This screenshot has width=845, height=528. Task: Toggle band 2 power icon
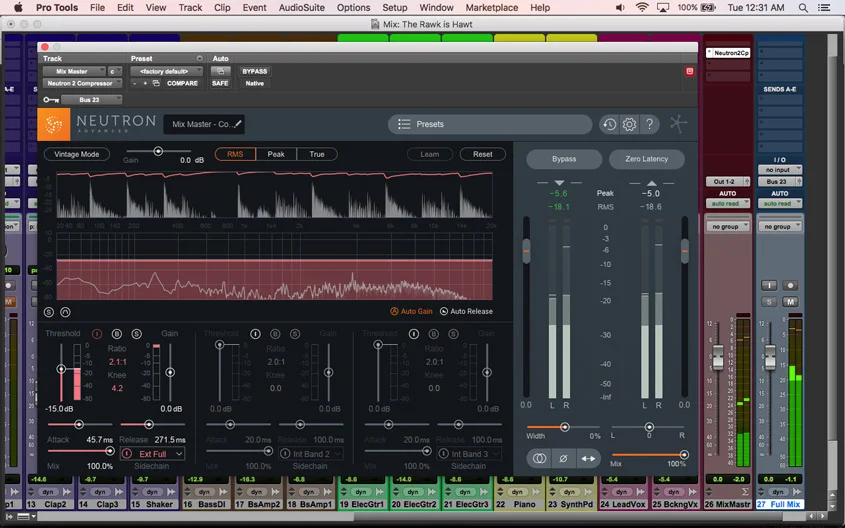255,334
